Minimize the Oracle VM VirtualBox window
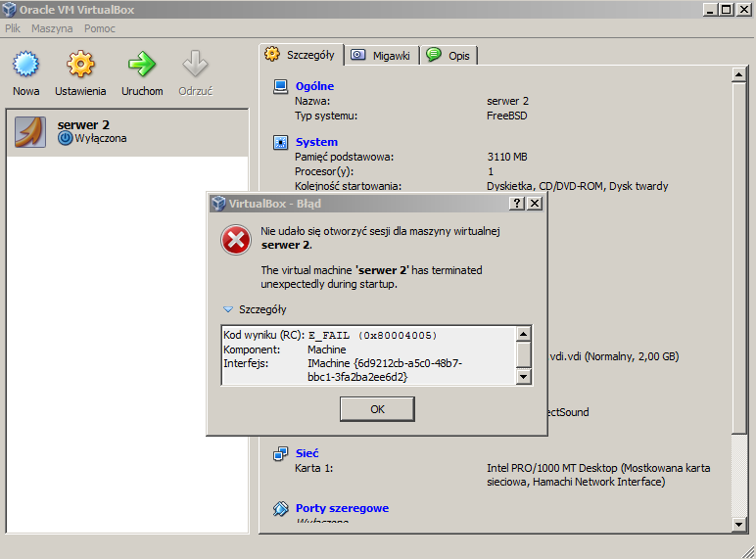This screenshot has width=756, height=559. (x=709, y=9)
